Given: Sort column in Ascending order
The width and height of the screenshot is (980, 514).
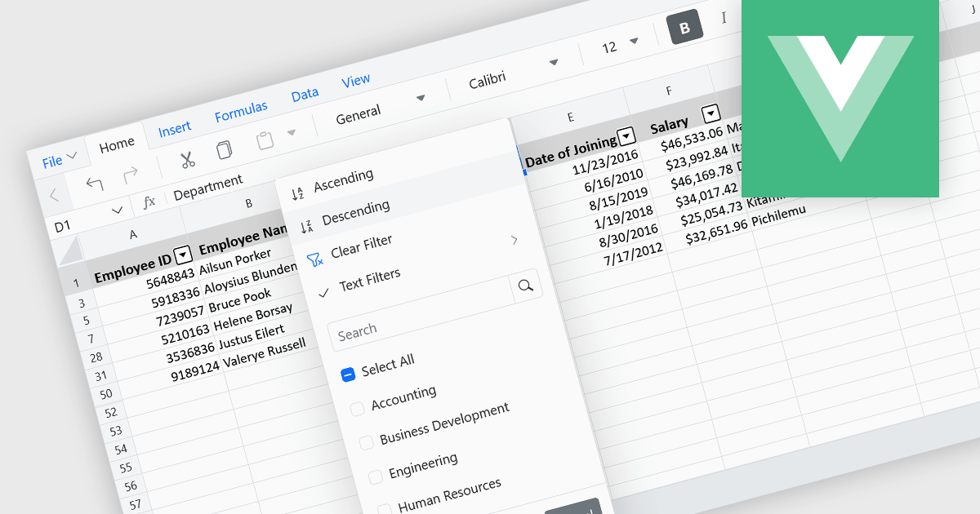Looking at the screenshot, I should (343, 176).
